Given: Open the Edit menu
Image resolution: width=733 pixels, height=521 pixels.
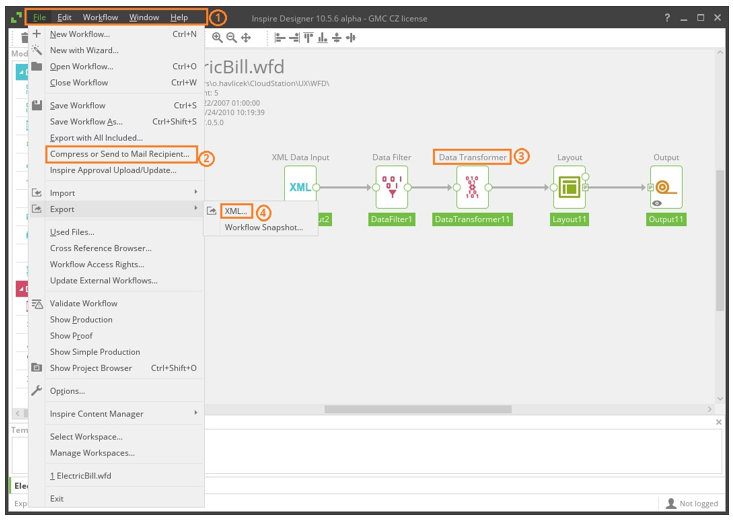Looking at the screenshot, I should 64,17.
